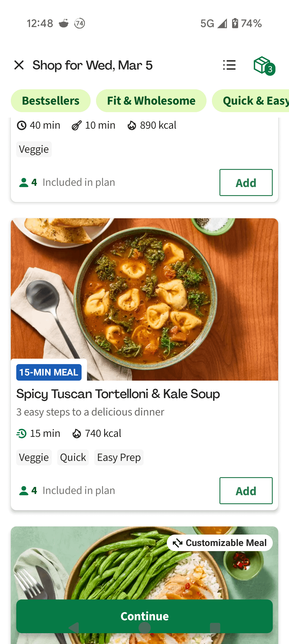Tap the 40 min clock icon
The height and width of the screenshot is (644, 289).
[x=22, y=125]
